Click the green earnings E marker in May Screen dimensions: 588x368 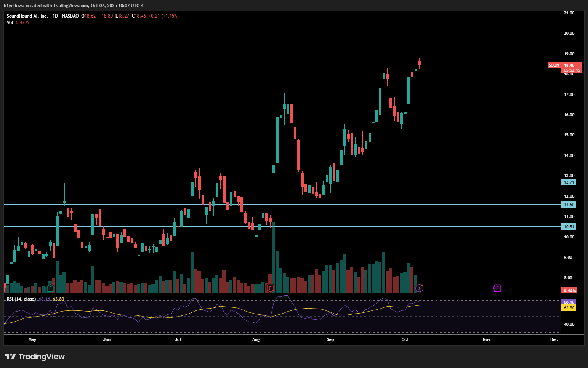pyautogui.click(x=51, y=288)
